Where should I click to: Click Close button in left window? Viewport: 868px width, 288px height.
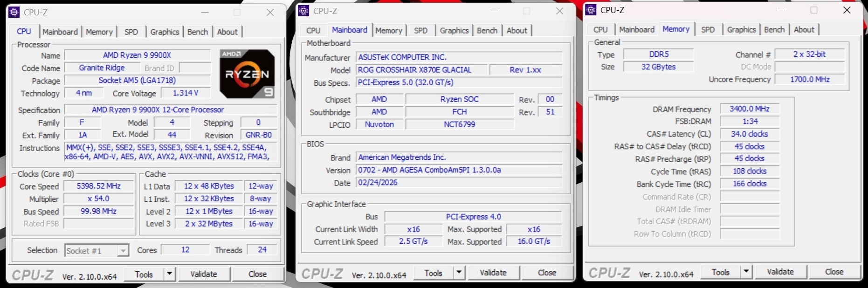click(x=257, y=274)
